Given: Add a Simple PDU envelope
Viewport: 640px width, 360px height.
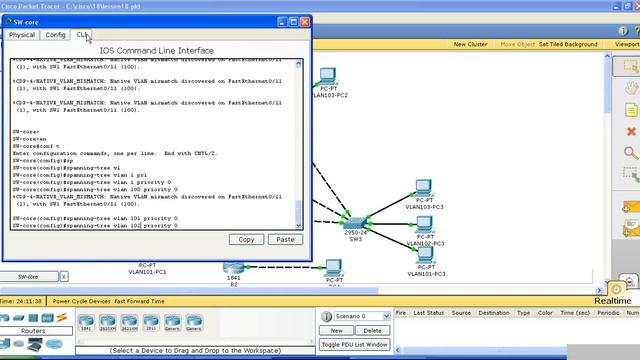Looking at the screenshot, I should coord(631,207).
